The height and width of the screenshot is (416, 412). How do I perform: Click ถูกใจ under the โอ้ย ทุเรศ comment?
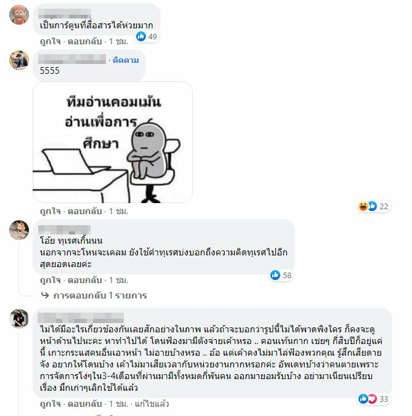[50, 280]
